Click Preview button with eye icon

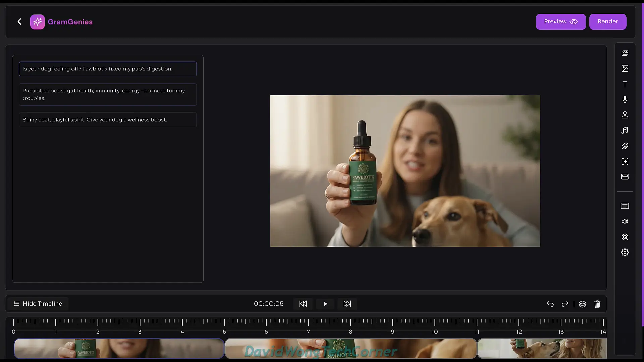[x=560, y=22]
